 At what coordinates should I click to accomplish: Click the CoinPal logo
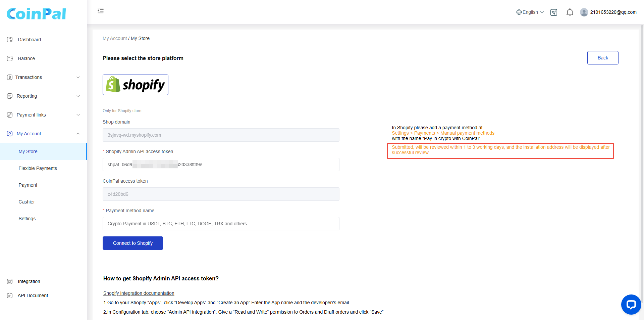pos(36,14)
